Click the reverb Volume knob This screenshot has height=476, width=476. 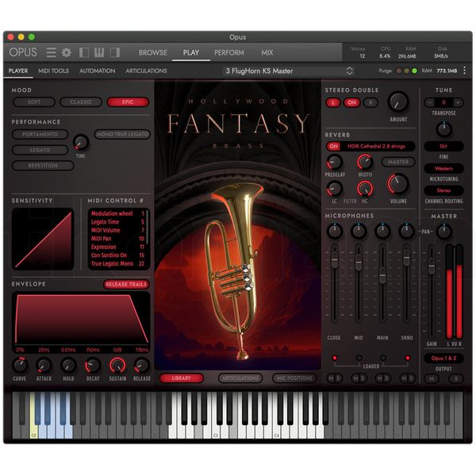[x=398, y=184]
